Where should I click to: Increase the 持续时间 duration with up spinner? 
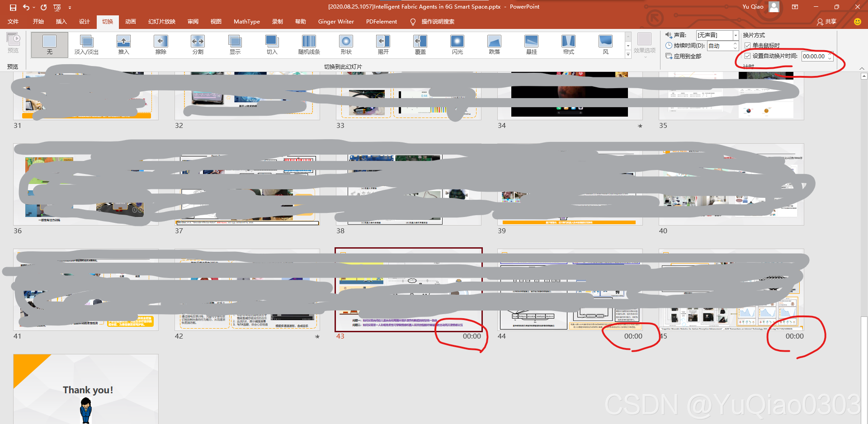[736, 44]
